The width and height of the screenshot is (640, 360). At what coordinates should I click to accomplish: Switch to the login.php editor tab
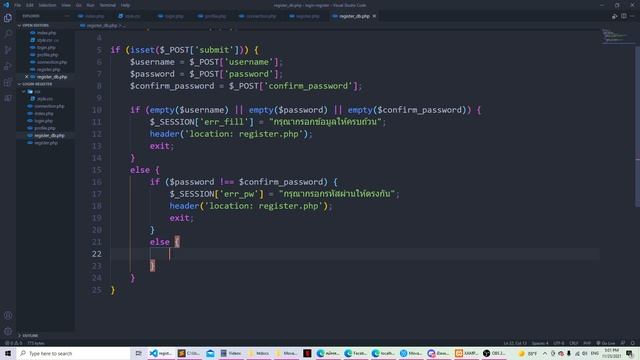[173, 16]
